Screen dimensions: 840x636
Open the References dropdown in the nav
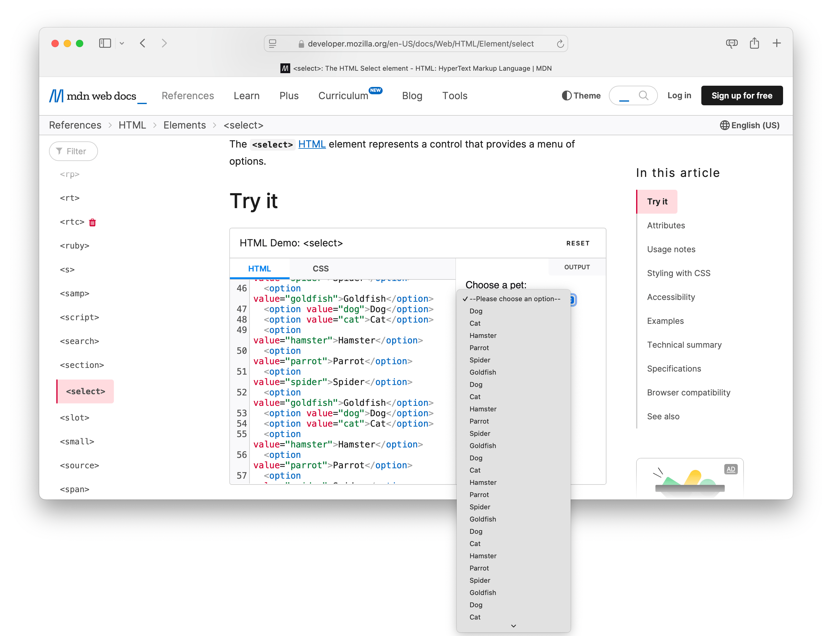point(187,95)
